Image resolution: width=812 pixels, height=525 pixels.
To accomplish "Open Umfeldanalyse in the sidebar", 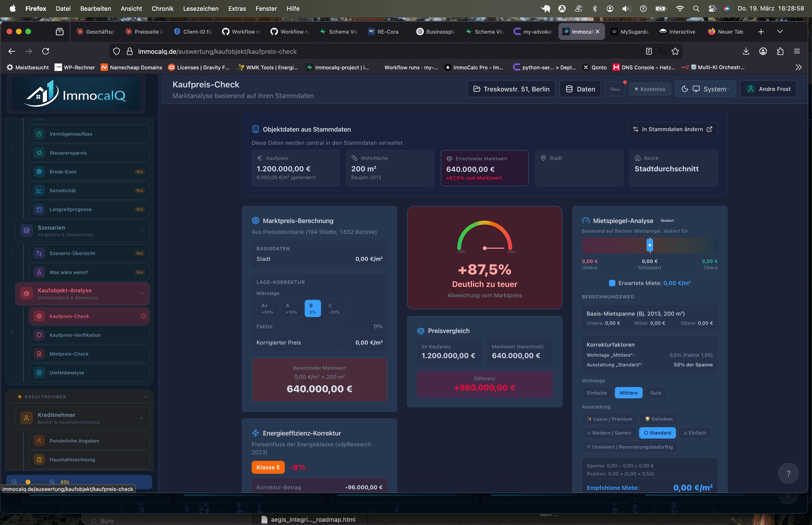I will pos(89,373).
